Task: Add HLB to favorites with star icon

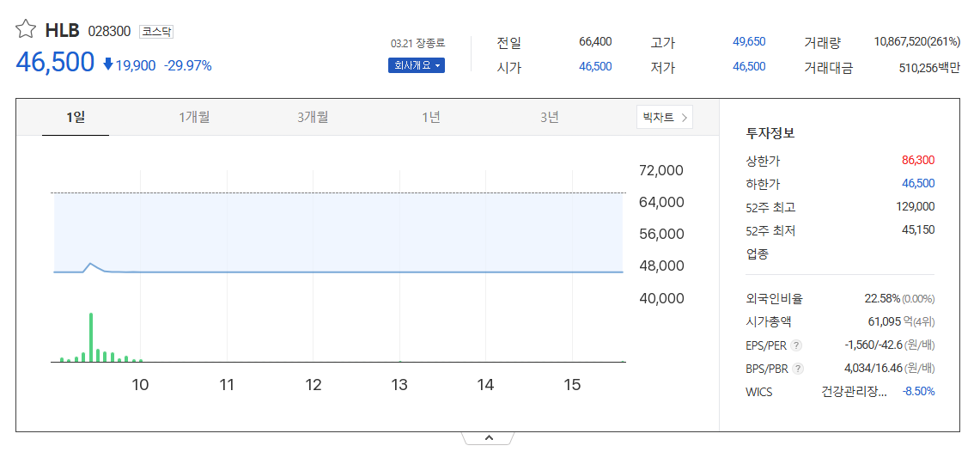Action: pos(26,29)
